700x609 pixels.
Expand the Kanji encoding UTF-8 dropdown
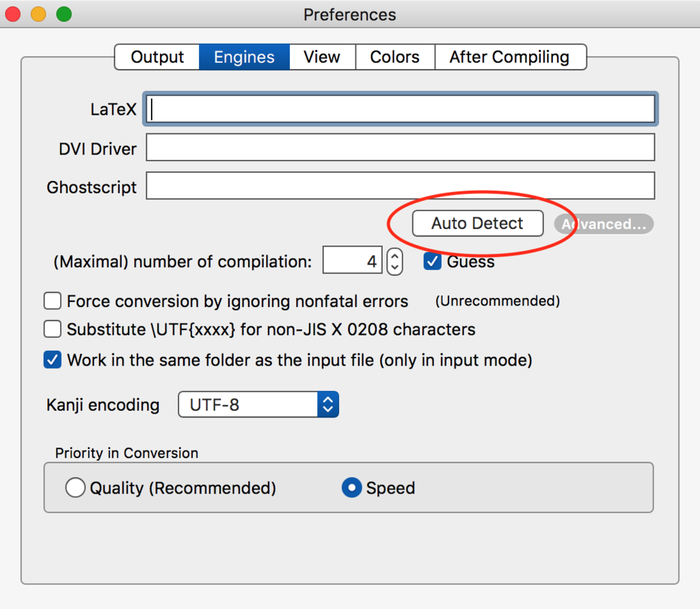[x=258, y=405]
